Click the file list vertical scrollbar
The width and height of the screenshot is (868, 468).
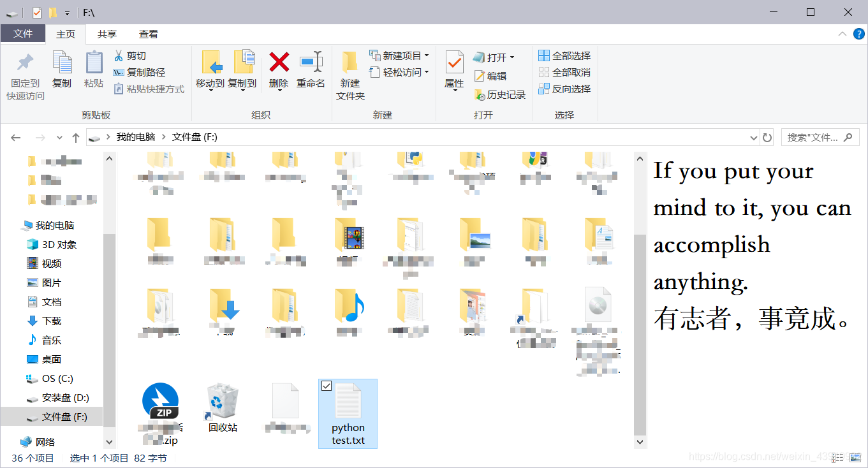(x=640, y=335)
